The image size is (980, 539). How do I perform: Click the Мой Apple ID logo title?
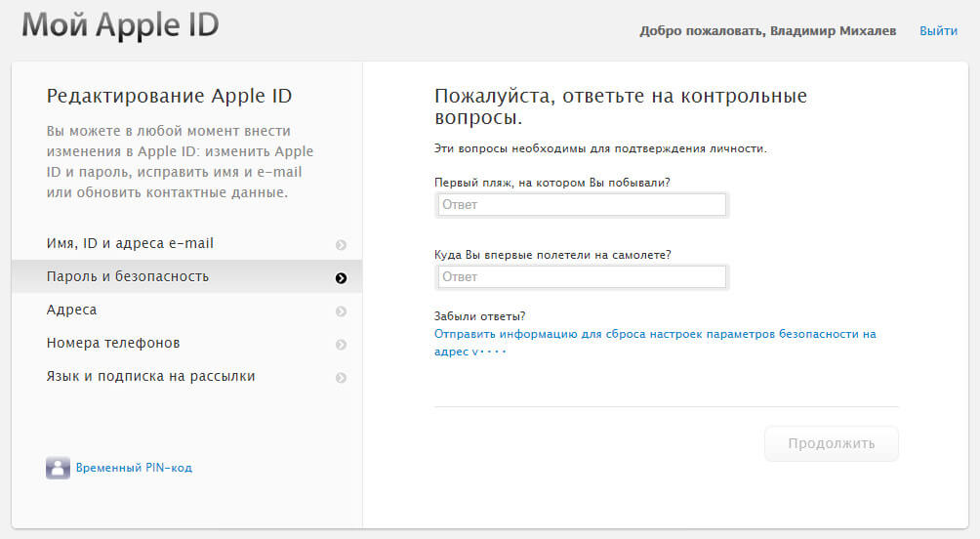(120, 25)
